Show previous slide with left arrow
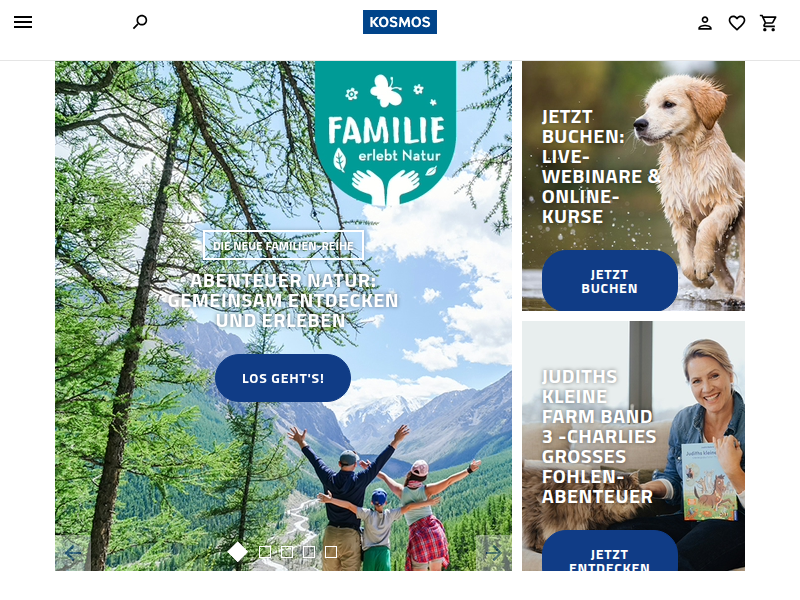800x600 pixels. coord(73,553)
